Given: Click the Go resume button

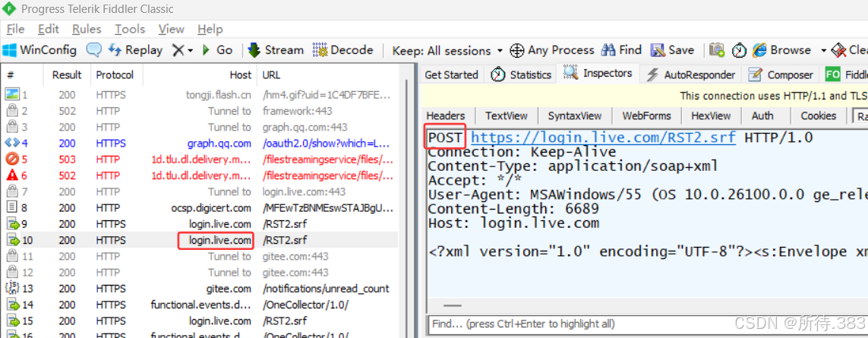Looking at the screenshot, I should [x=217, y=50].
